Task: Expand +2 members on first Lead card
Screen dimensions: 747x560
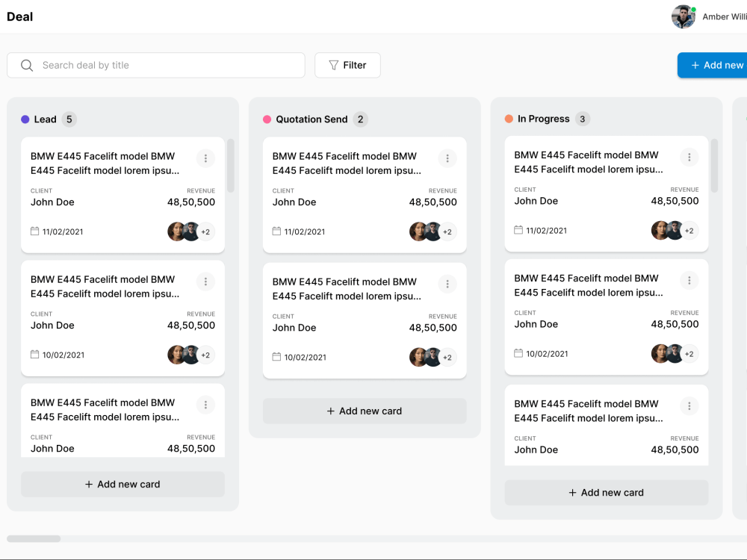Action: pyautogui.click(x=205, y=232)
